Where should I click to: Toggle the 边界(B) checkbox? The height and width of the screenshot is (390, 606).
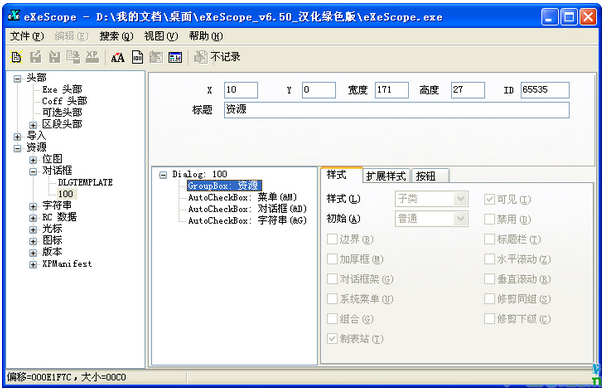click(332, 239)
